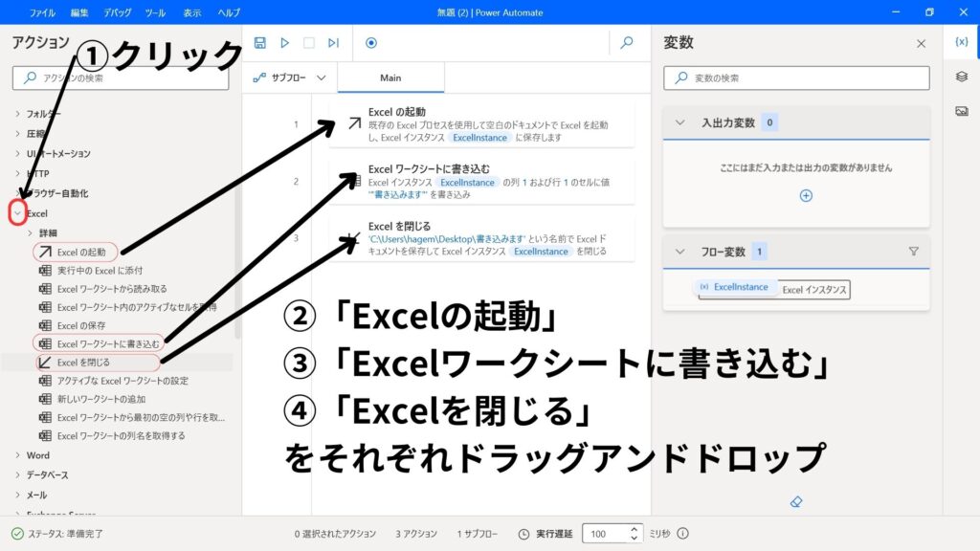The image size is (980, 551).
Task: Expand the フォルダー action group
Action: (17, 114)
